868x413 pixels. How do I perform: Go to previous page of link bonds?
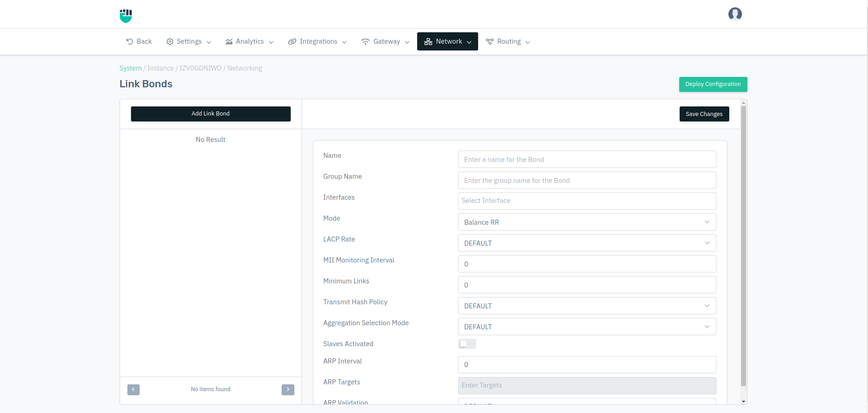[x=133, y=390]
